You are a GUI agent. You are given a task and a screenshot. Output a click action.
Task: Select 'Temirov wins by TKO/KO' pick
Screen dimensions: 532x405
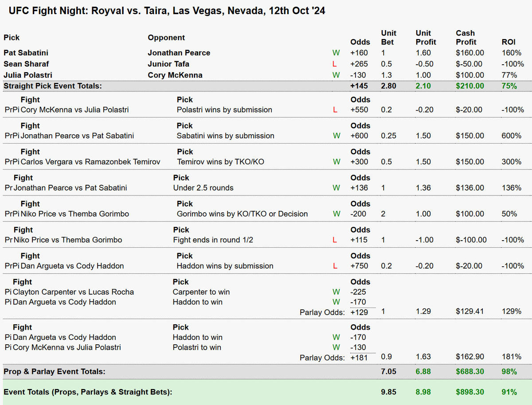point(220,162)
